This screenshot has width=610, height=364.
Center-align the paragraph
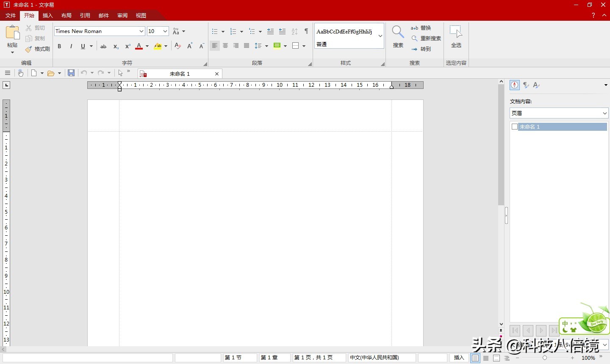click(x=225, y=46)
